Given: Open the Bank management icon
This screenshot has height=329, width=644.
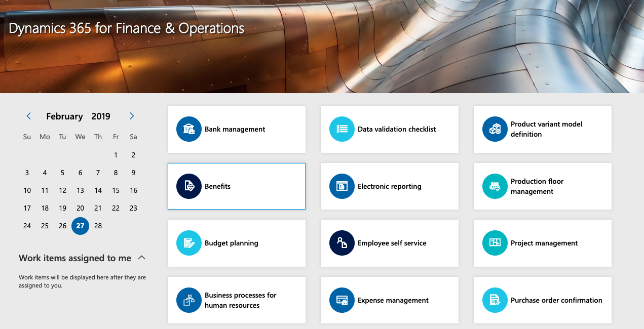Looking at the screenshot, I should click(x=189, y=129).
